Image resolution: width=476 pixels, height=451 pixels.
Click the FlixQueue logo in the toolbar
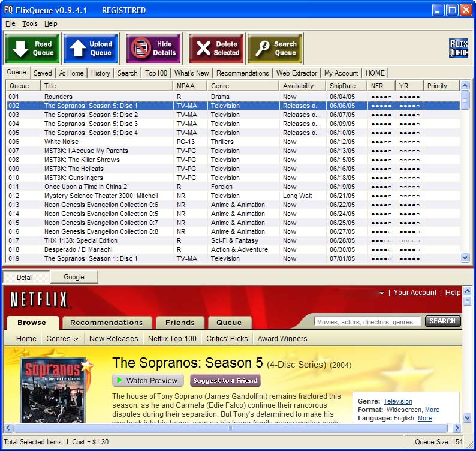pyautogui.click(x=459, y=48)
